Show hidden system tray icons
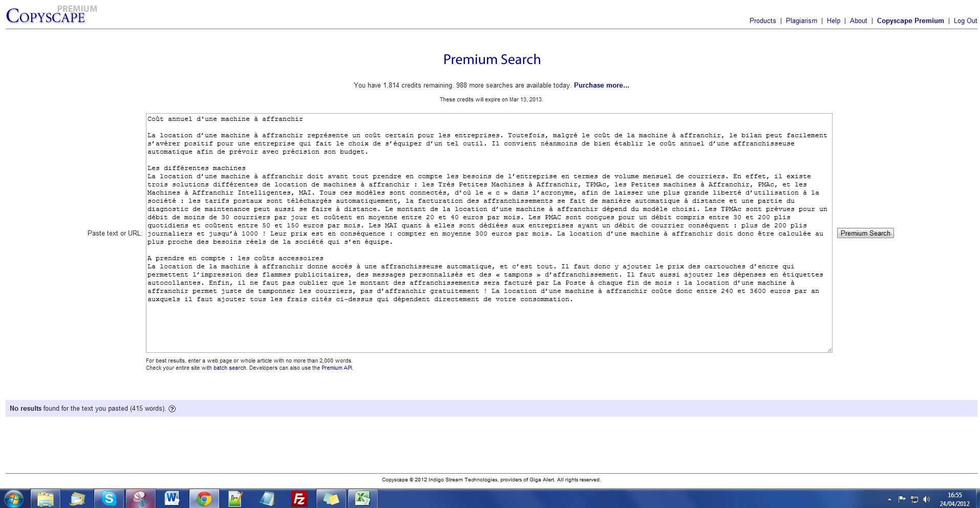980x508 pixels. (x=889, y=499)
